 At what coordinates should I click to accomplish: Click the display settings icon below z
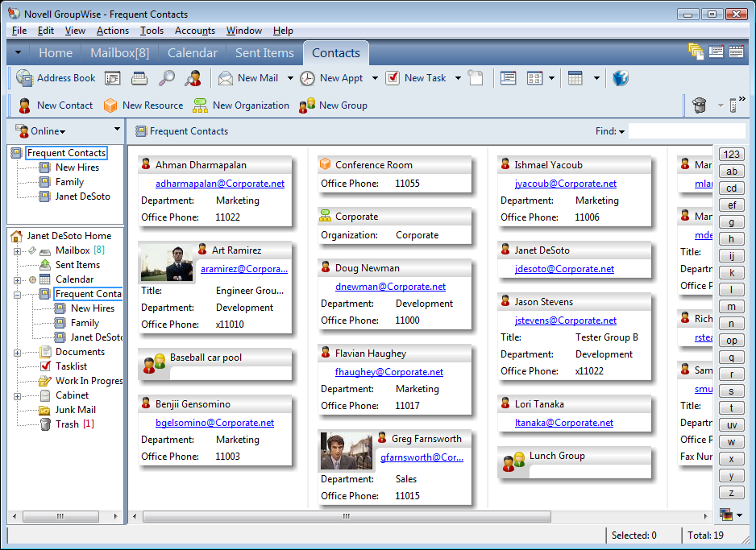click(x=726, y=515)
